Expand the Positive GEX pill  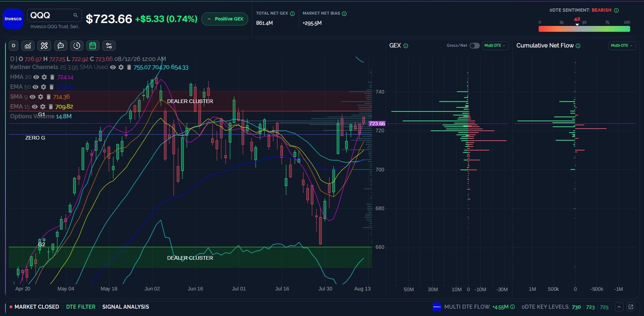point(225,19)
